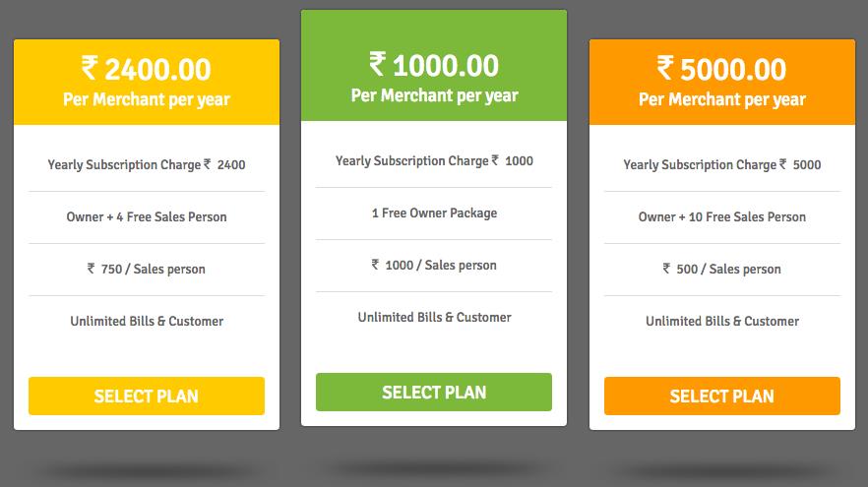Click the rupee icon beside 5000.00 header
868x487 pixels.
(x=665, y=68)
